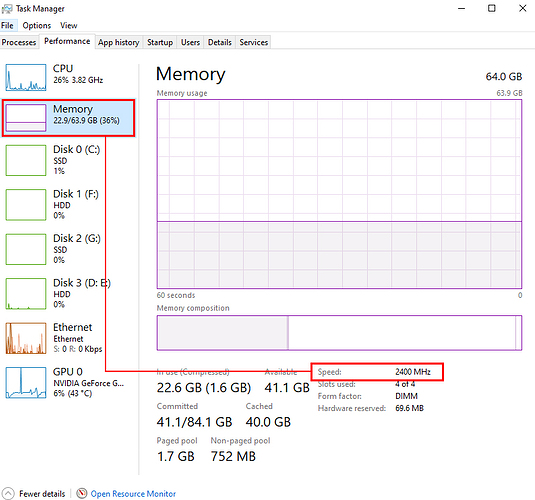Click the Fewer details label
Image resolution: width=535 pixels, height=500 pixels.
point(42,494)
